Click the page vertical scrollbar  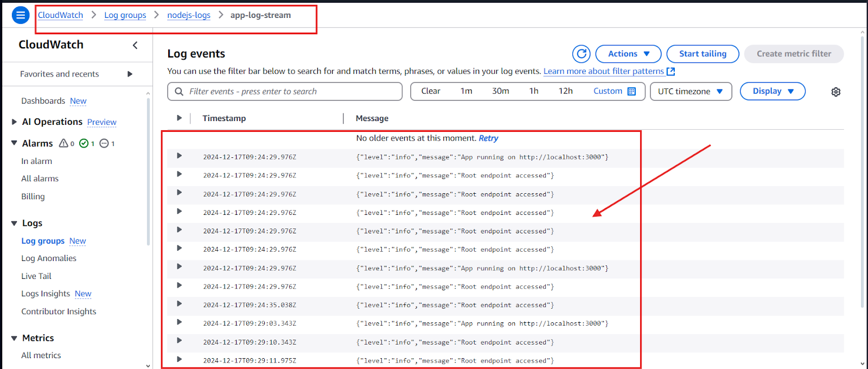coord(863,171)
